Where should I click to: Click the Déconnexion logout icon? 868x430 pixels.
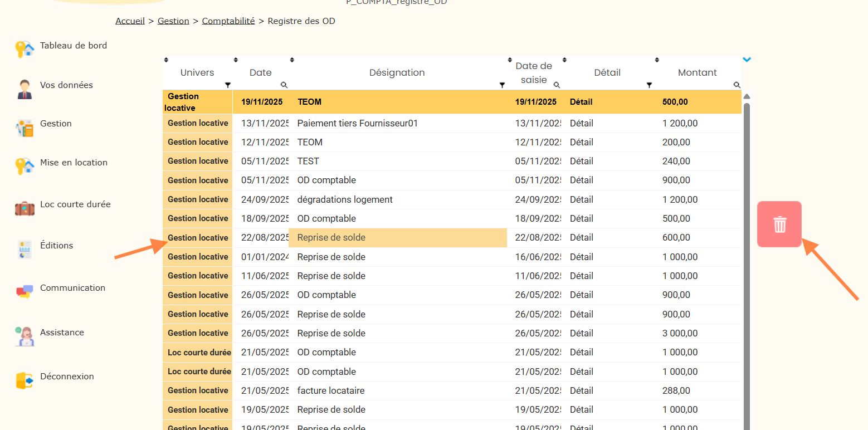(25, 380)
